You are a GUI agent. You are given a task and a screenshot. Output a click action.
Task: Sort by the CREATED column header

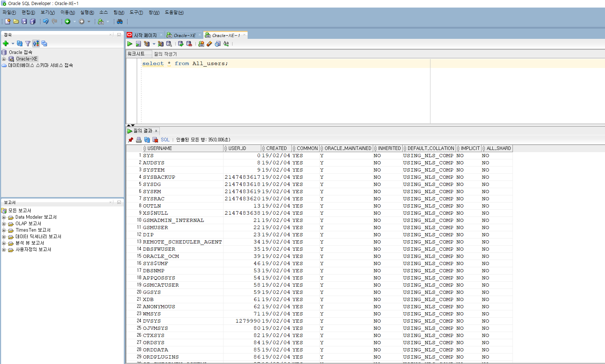(276, 148)
